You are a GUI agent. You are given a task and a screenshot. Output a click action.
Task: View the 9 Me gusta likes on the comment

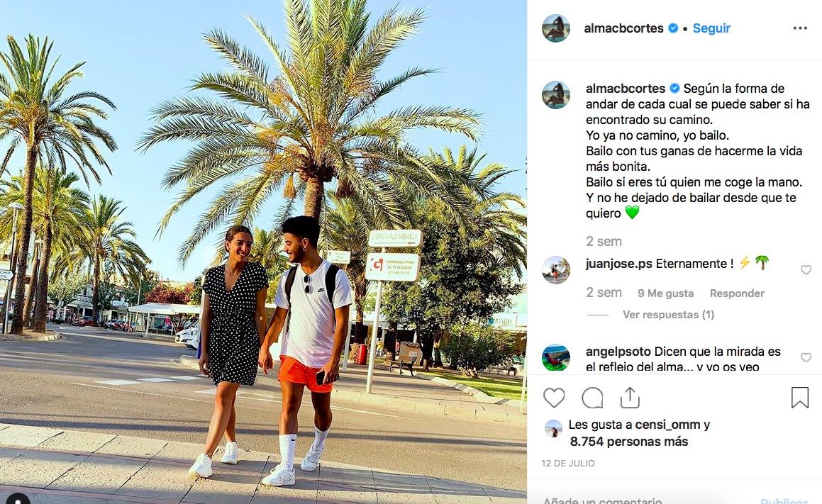tap(665, 293)
